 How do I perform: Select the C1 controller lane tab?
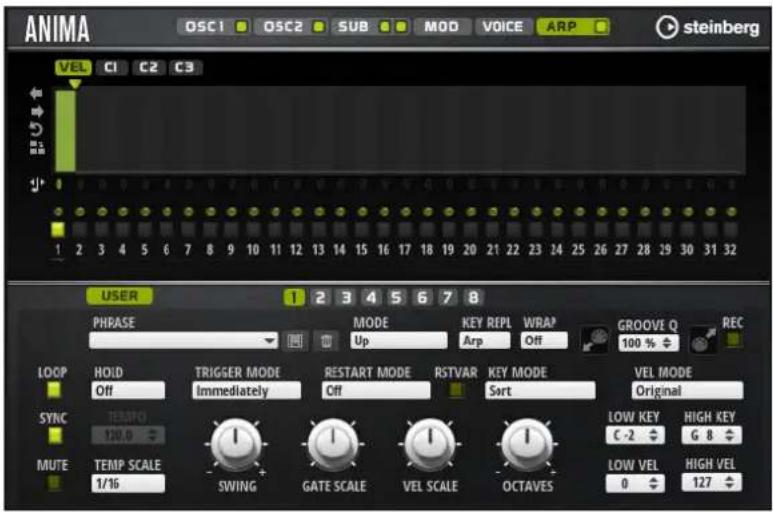pyautogui.click(x=111, y=67)
